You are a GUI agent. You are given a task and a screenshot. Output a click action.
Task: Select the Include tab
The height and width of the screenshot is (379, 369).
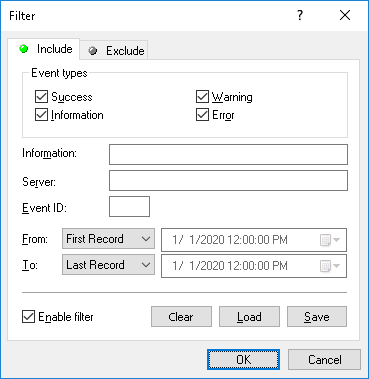[x=44, y=49]
